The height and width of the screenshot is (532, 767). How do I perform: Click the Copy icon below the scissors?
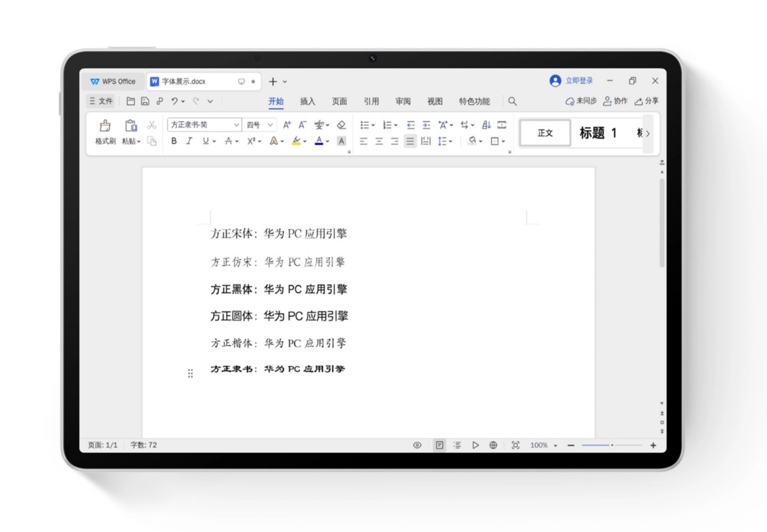point(152,141)
